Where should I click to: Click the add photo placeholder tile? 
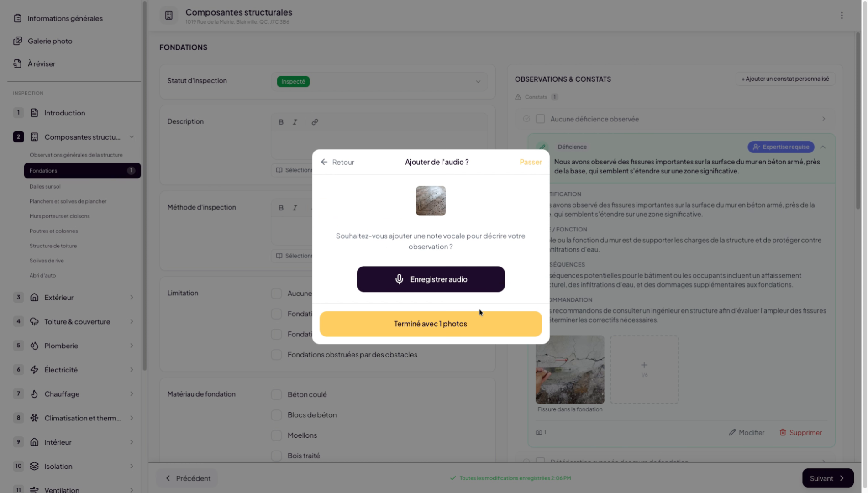[x=644, y=370]
